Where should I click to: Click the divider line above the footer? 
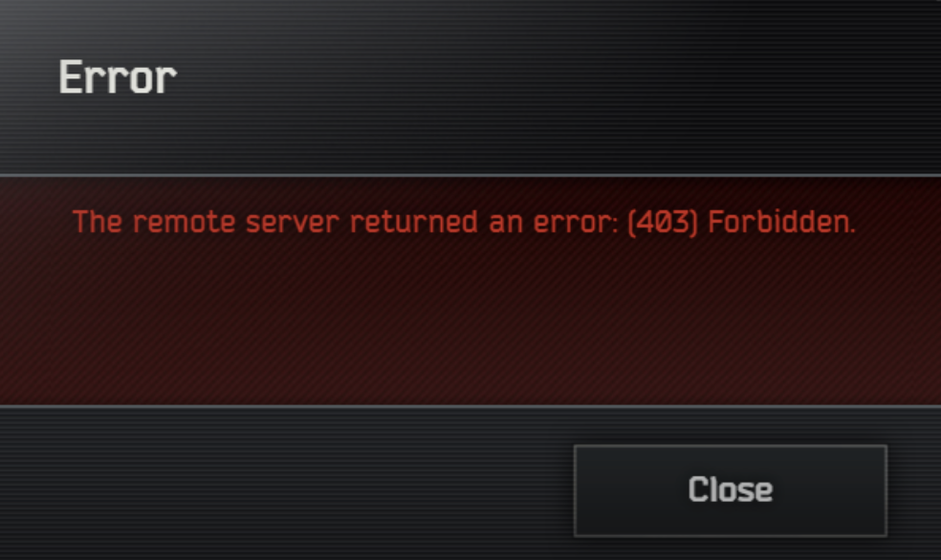[470, 406]
